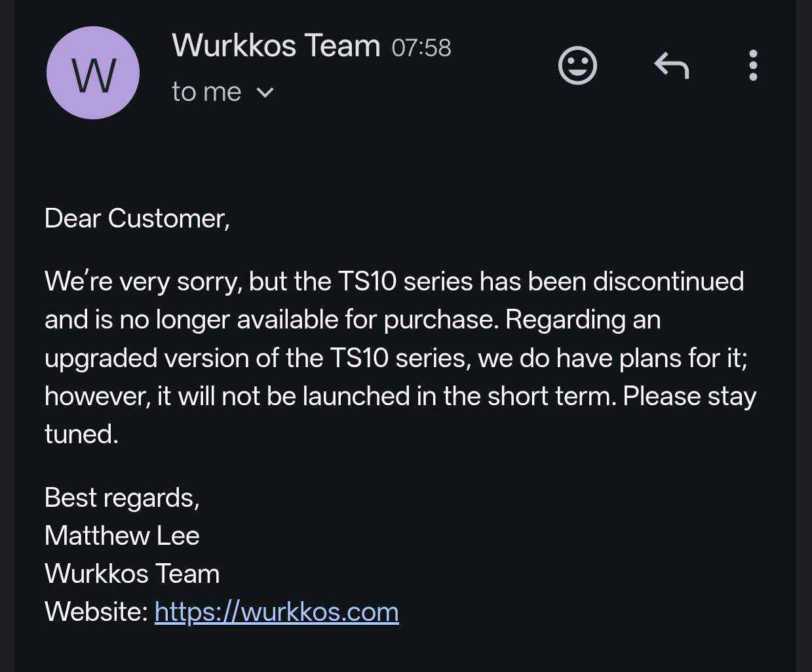
Task: Reply to the Wurkkos Team email
Action: click(x=672, y=66)
